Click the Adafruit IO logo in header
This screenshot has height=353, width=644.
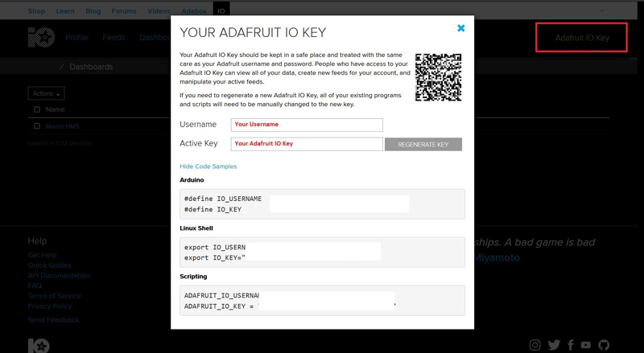(39, 38)
